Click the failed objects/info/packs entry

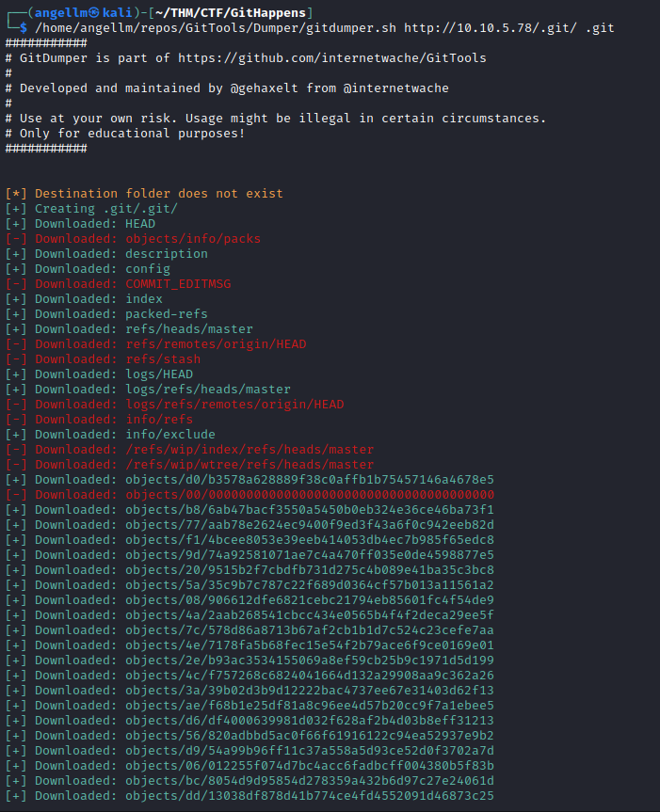(x=193, y=239)
